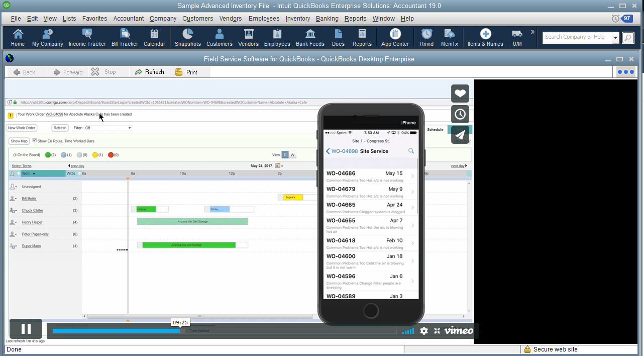Image resolution: width=644 pixels, height=356 pixels.
Task: Click the Print button
Action: pos(186,72)
